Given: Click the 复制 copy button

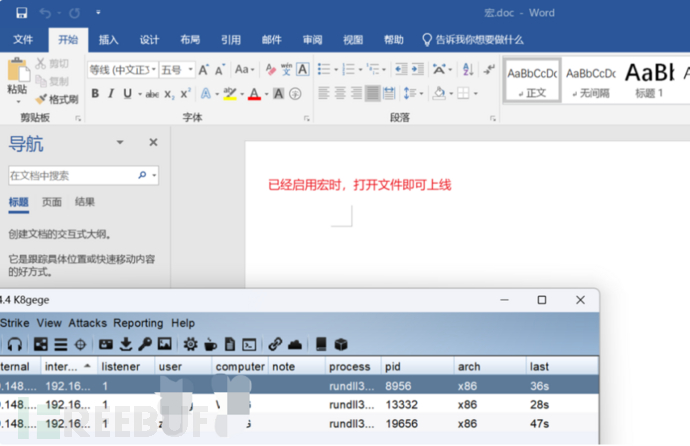Looking at the screenshot, I should point(52,81).
